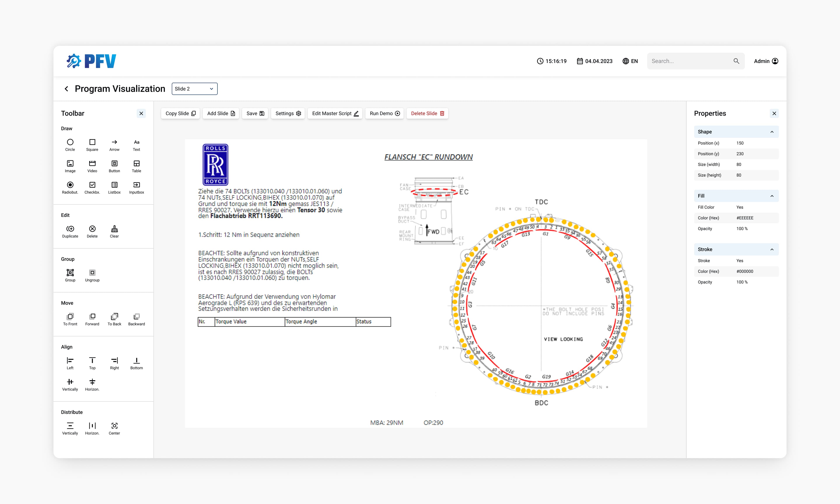Click Edit Master Script button

335,114
